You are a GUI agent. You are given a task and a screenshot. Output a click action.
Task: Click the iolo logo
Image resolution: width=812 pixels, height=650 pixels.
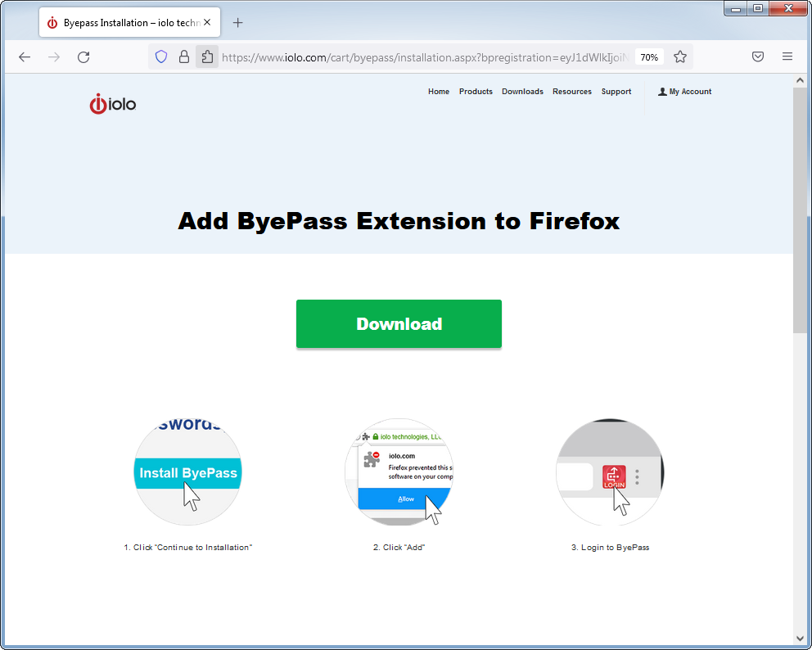tap(113, 104)
